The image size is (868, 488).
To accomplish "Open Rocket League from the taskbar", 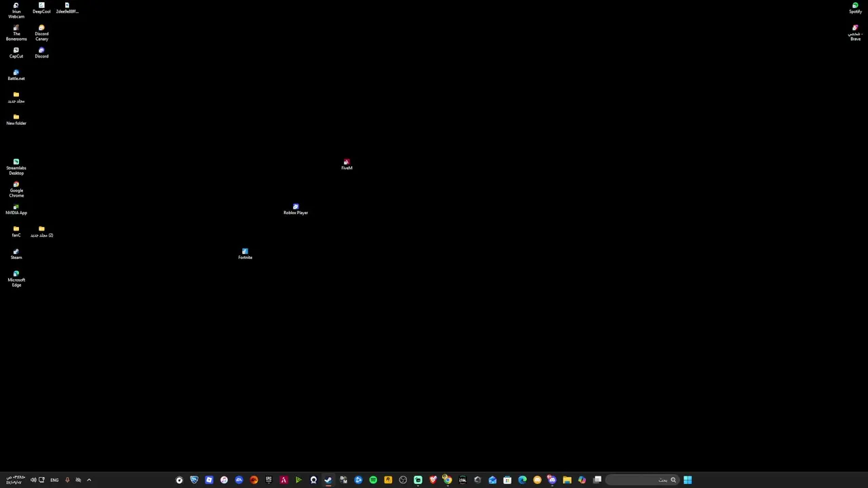I will 194,480.
